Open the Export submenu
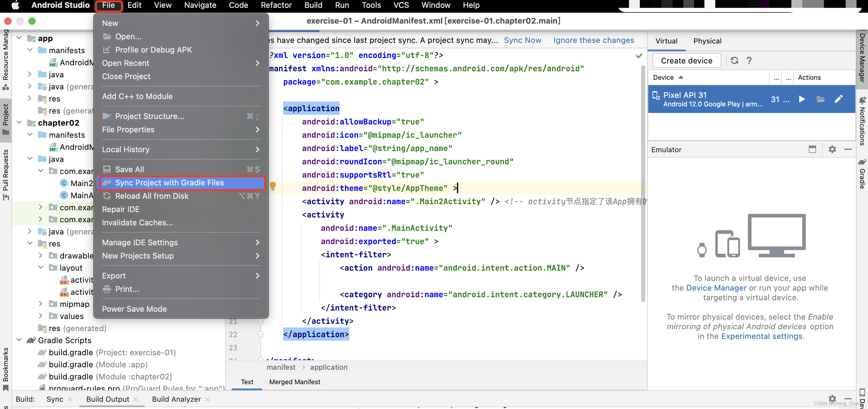868x409 pixels. 181,276
